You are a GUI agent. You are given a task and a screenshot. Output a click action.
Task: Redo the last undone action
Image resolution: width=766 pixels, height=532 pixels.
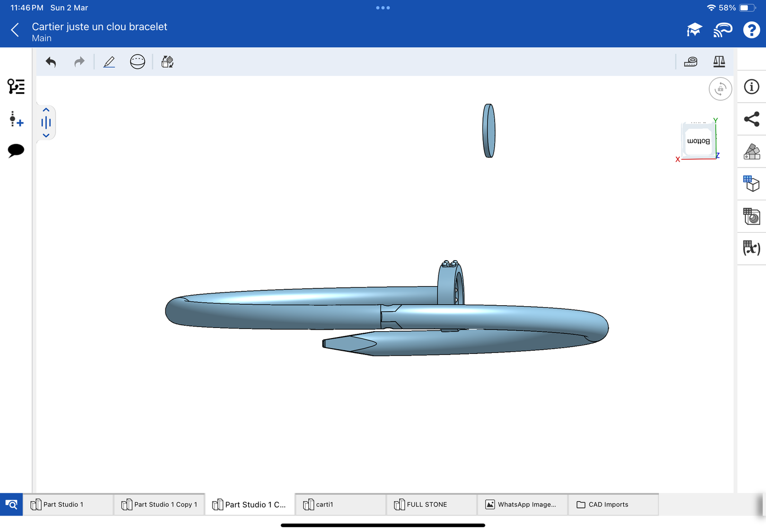[80, 62]
